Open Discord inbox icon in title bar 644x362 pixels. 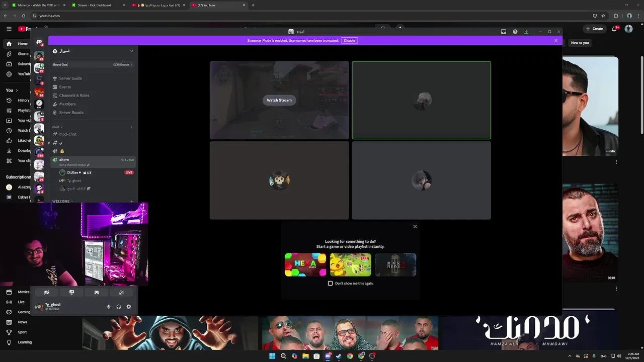coord(504,32)
